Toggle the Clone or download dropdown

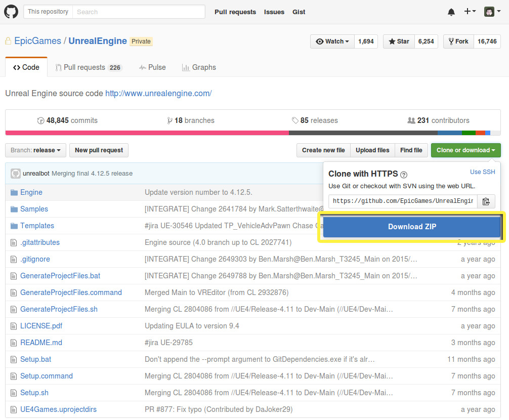pos(465,150)
